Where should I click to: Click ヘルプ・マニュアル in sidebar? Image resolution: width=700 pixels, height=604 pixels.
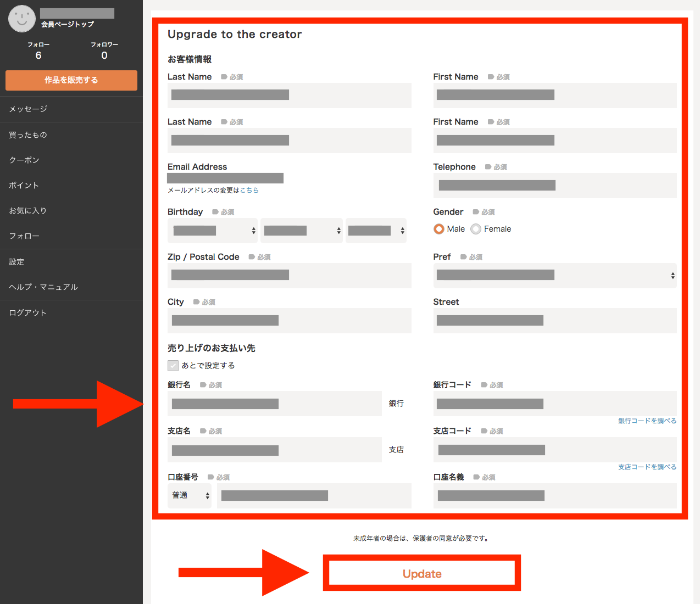43,287
